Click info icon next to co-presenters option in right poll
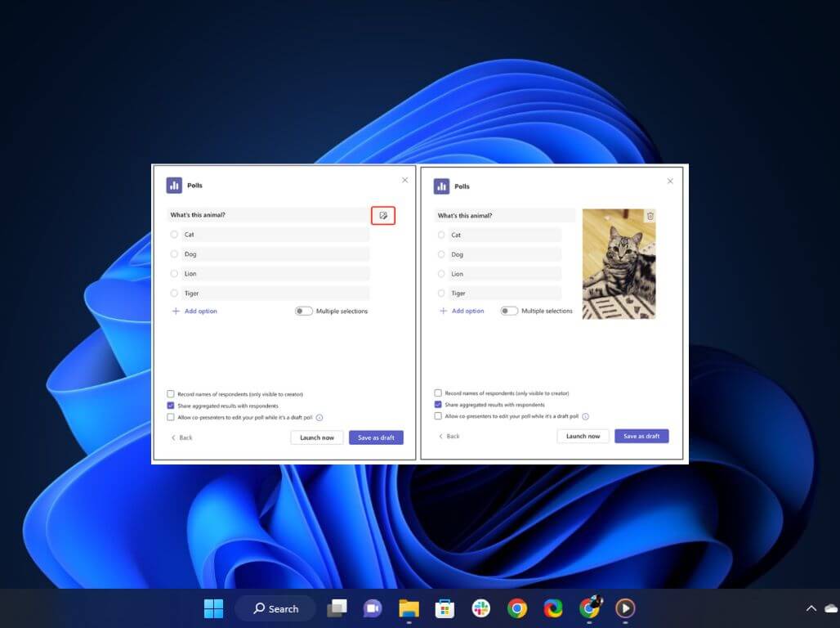Image resolution: width=840 pixels, height=628 pixels. coord(586,416)
